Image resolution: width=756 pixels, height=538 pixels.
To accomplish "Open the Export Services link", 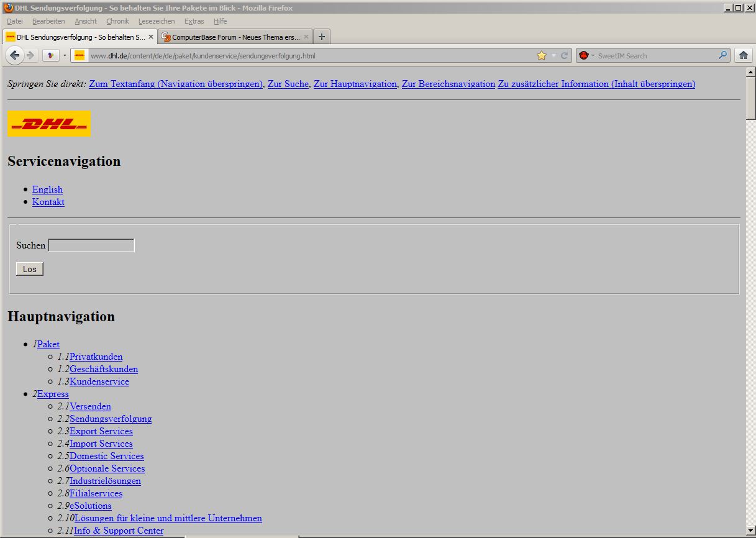I will point(101,431).
